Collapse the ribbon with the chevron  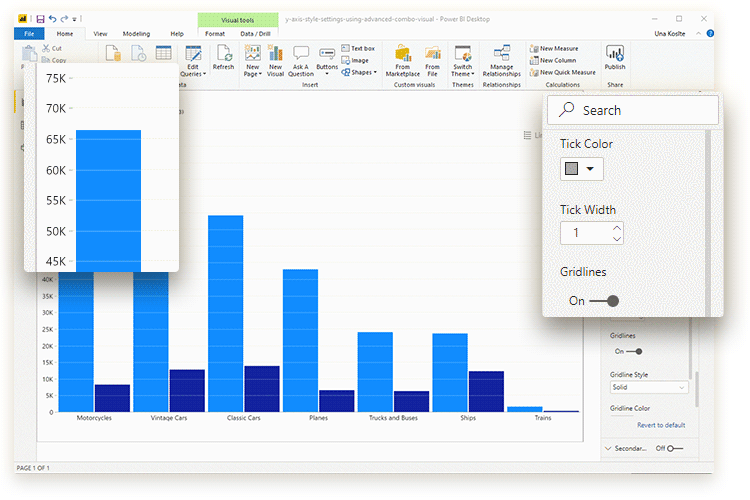tap(698, 33)
